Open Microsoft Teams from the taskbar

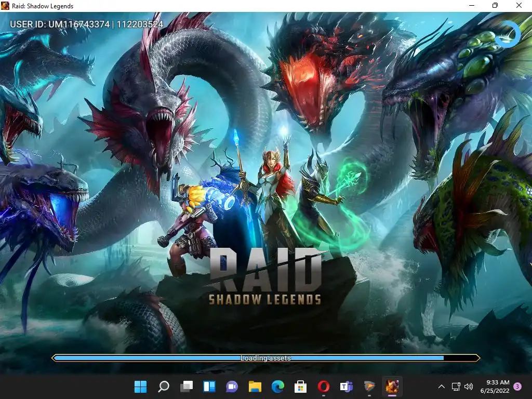pyautogui.click(x=346, y=387)
